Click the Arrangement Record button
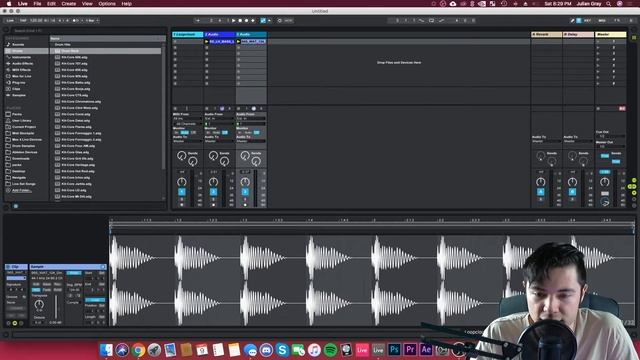 pos(246,20)
